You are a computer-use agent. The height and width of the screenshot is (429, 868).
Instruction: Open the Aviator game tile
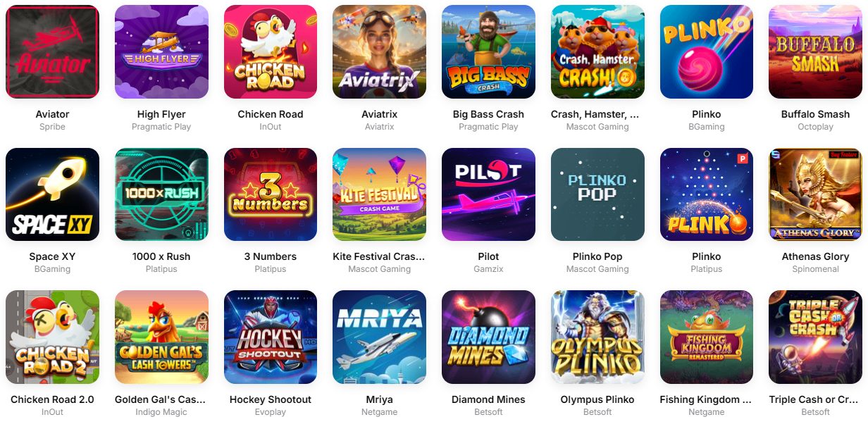click(x=52, y=51)
